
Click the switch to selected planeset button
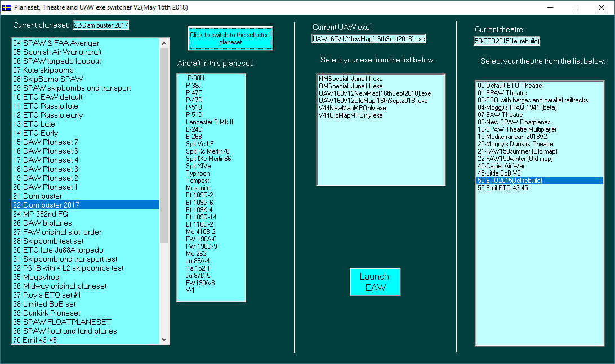click(230, 38)
